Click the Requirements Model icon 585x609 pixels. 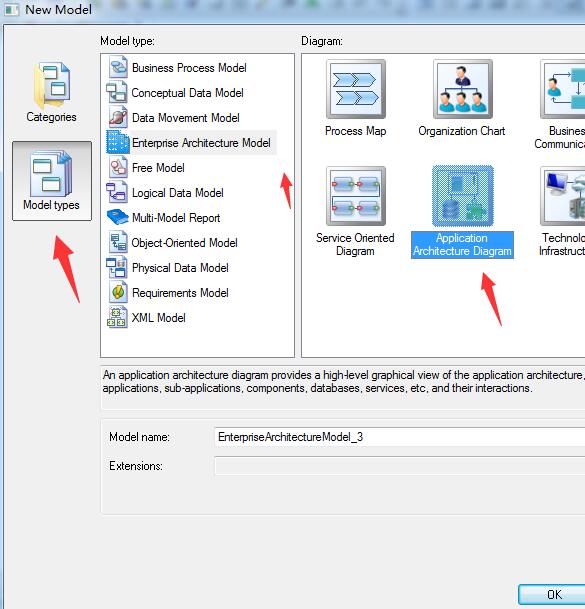pyautogui.click(x=118, y=292)
